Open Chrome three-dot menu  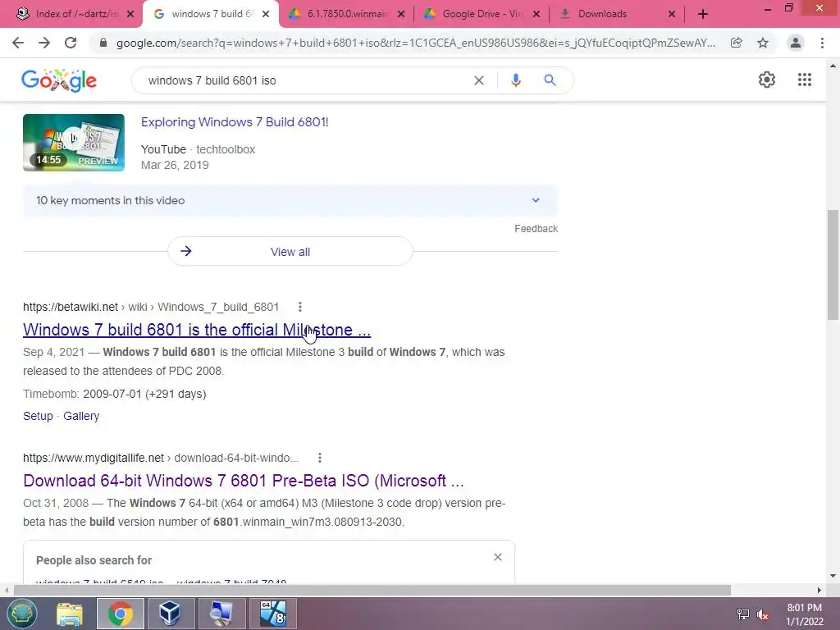tap(822, 43)
